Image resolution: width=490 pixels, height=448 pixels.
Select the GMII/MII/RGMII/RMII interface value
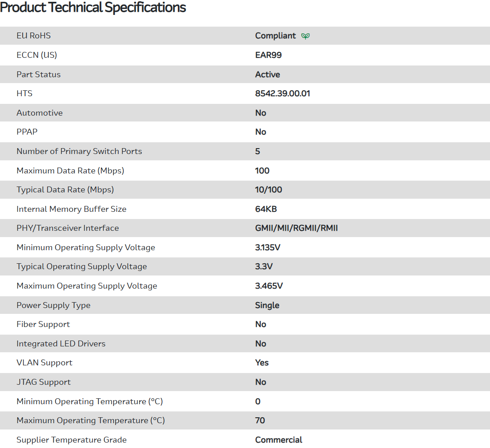coord(296,228)
